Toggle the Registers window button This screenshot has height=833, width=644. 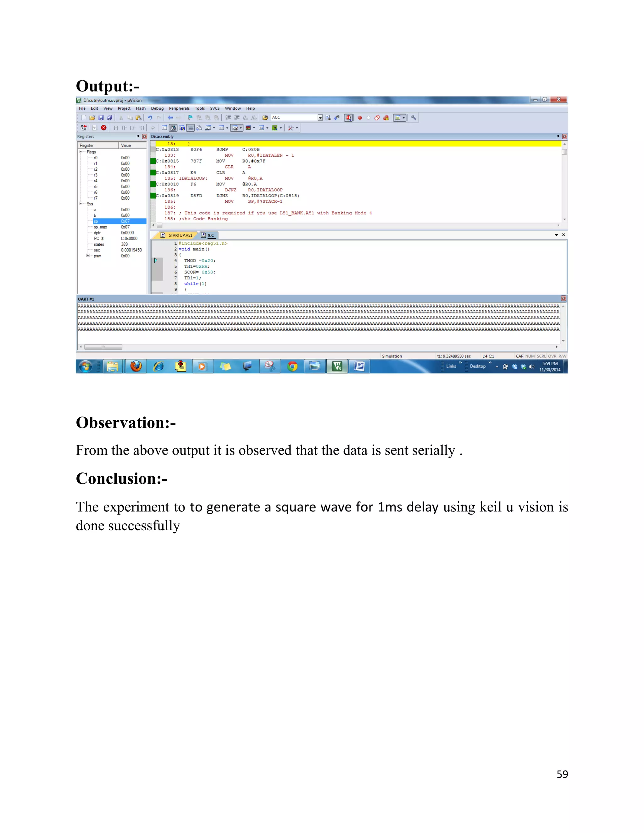pyautogui.click(x=191, y=128)
